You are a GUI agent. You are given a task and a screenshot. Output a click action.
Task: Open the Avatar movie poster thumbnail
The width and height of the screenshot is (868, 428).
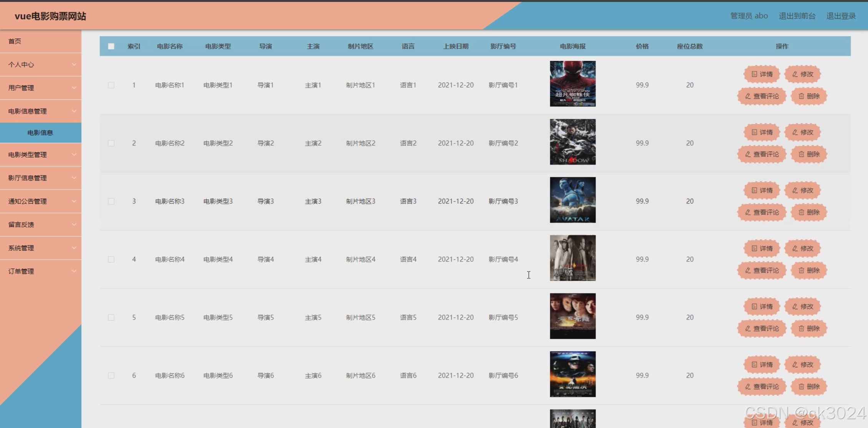pos(573,200)
